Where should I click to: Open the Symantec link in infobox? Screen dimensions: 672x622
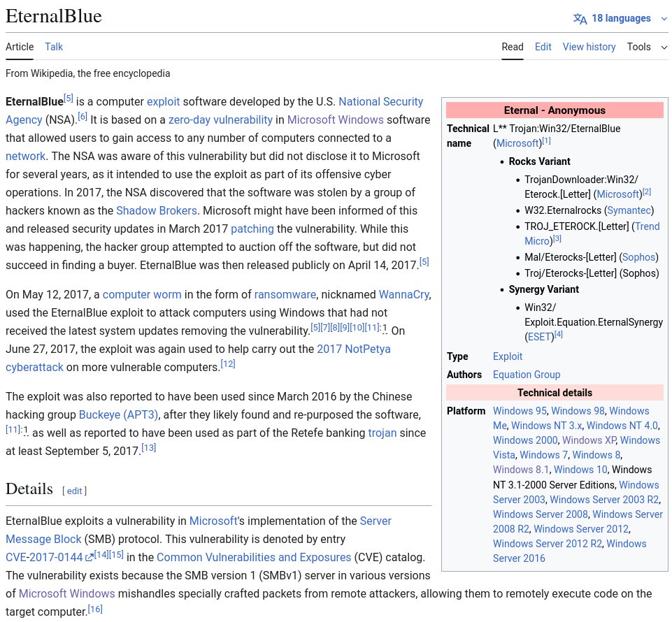629,210
